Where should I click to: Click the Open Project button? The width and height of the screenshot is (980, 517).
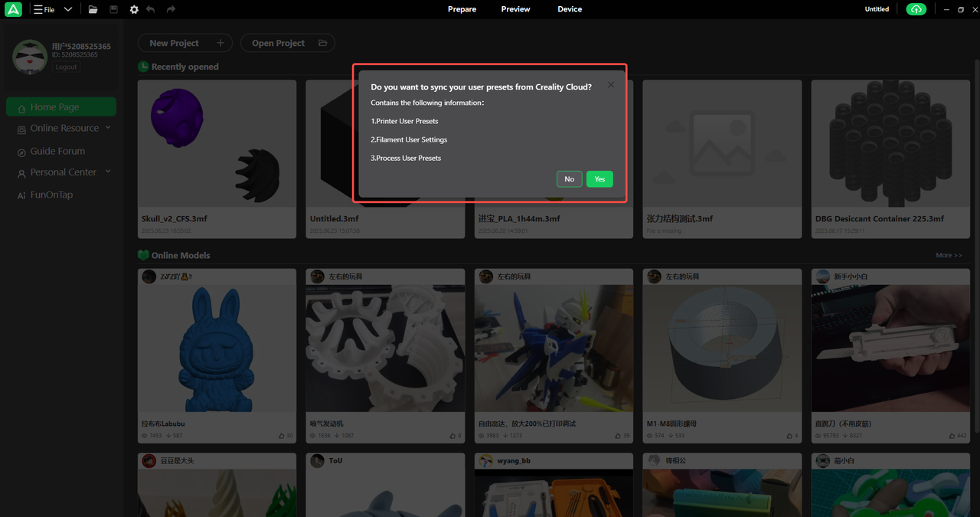[288, 43]
